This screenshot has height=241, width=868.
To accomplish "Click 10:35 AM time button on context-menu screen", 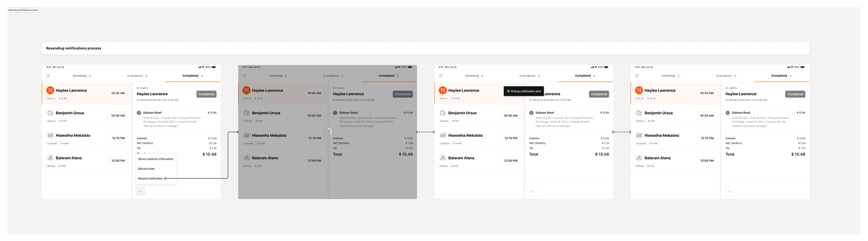I will 118,93.
